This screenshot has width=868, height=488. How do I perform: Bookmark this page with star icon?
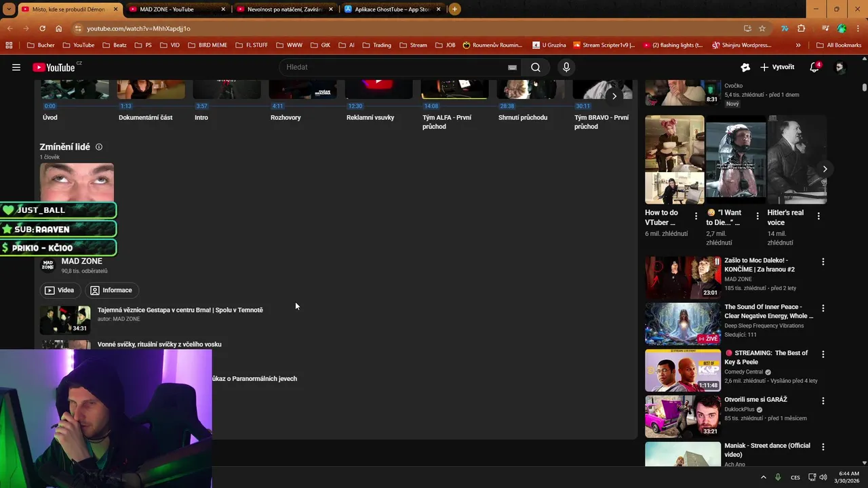point(762,28)
